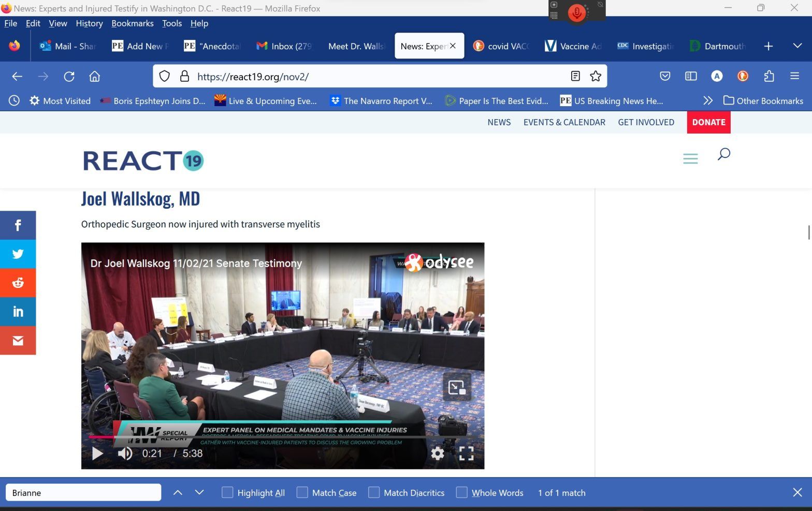Enable Match Diacritics option
Viewport: 812px width, 511px height.
(374, 492)
